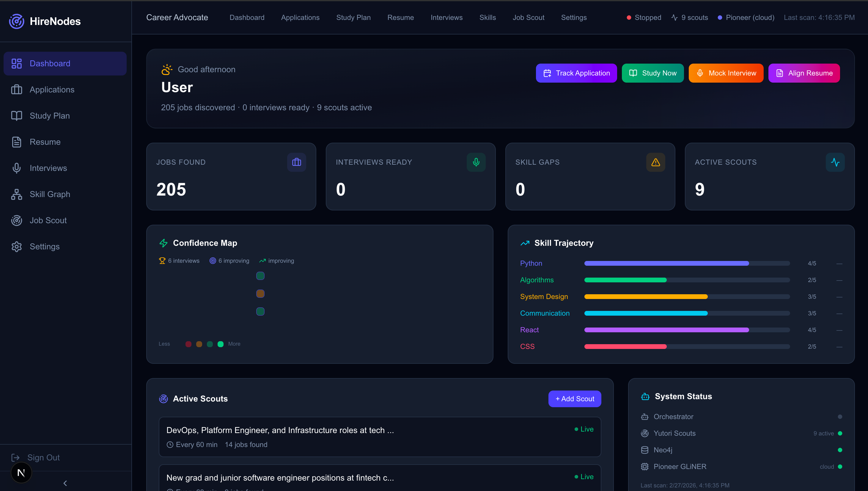
Task: Open Settings from the sidebar
Action: pyautogui.click(x=45, y=246)
